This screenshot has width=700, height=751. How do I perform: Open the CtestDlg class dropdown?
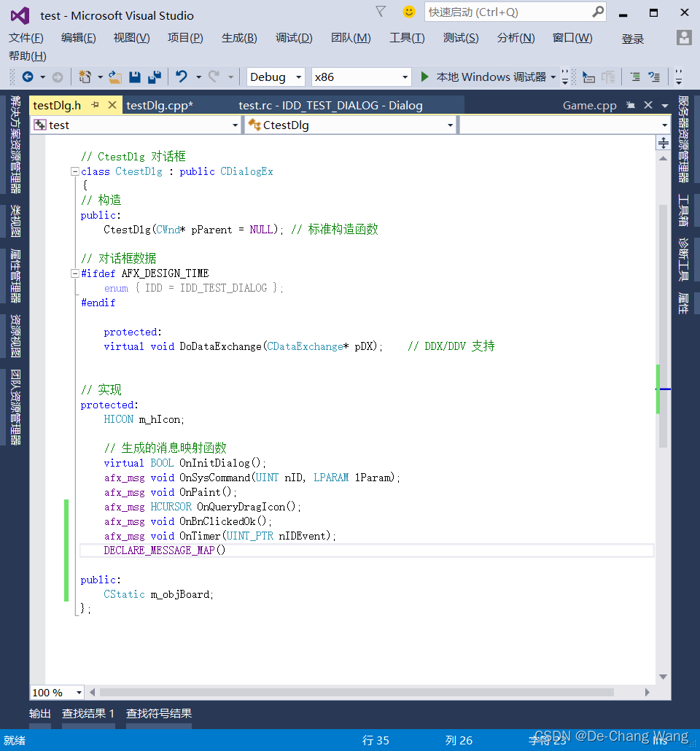[350, 125]
